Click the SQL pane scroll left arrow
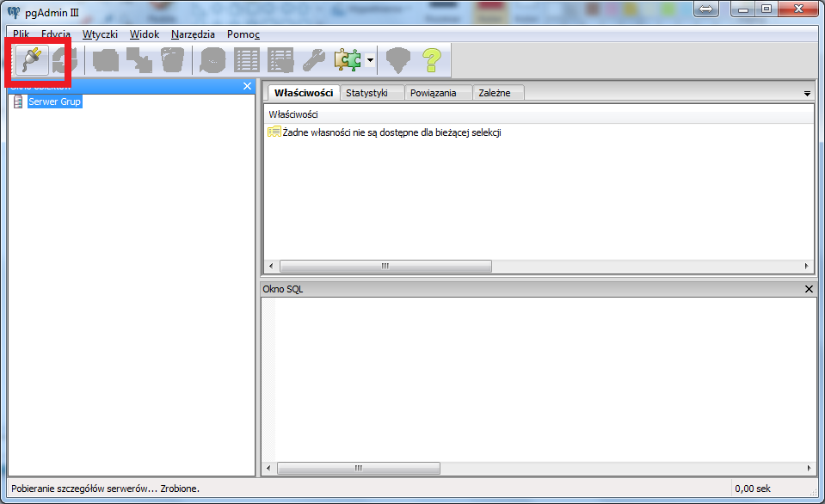 coord(269,468)
